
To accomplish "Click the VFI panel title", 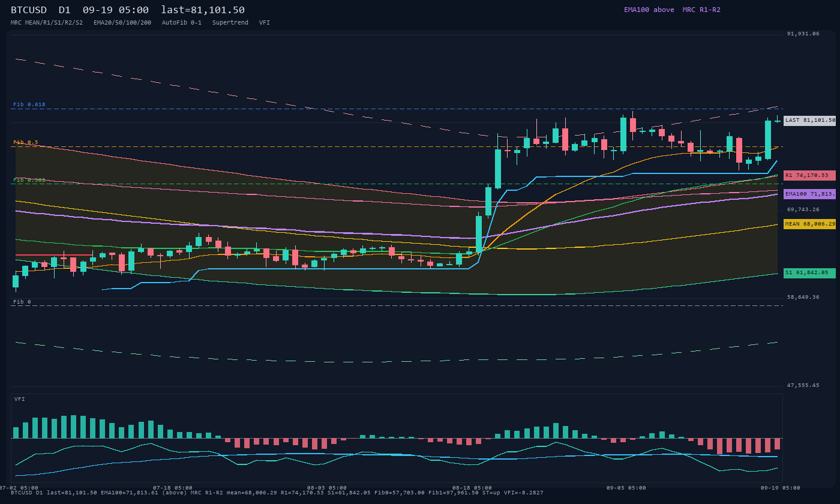I will [20, 399].
